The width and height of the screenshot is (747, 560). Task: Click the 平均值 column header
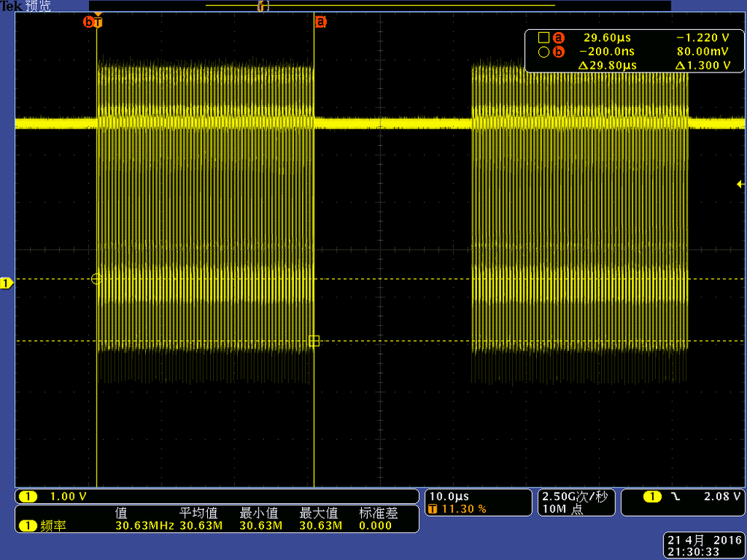click(x=198, y=514)
